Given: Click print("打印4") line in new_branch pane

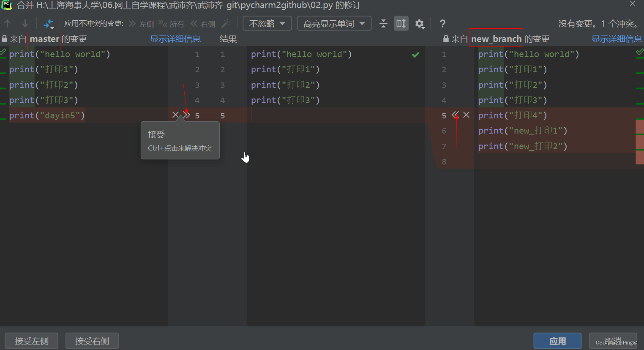Looking at the screenshot, I should coord(513,115).
